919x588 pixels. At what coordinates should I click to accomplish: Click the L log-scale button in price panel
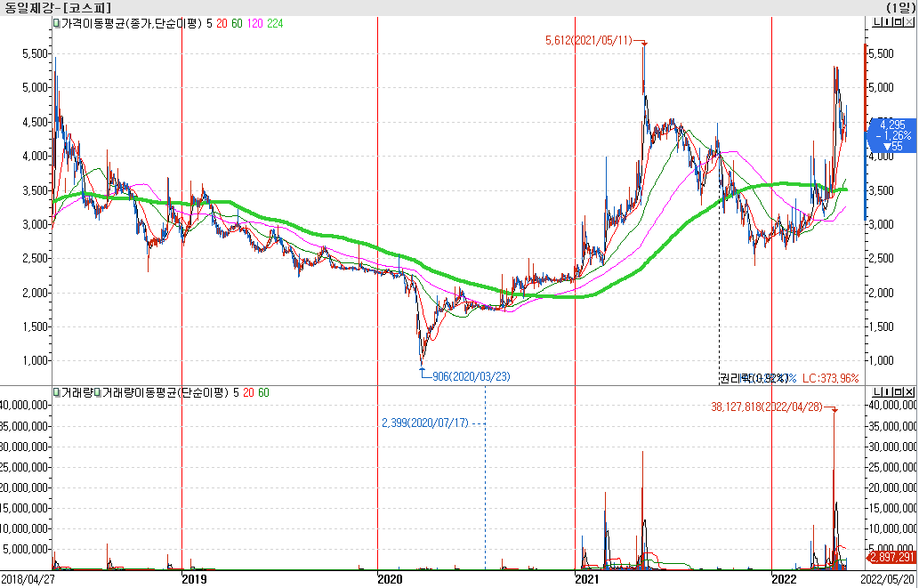point(877,23)
